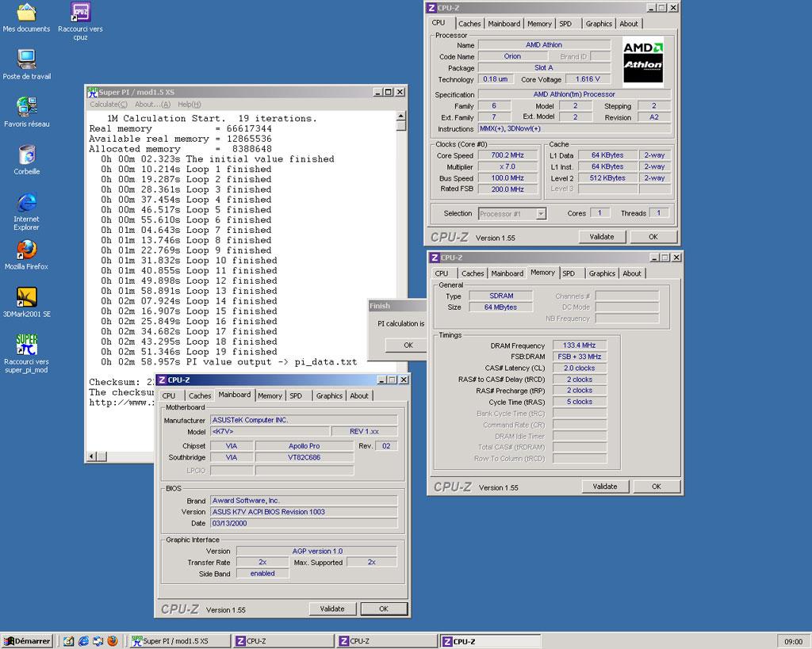Click the show desktop quick launch icon
Viewport: 812px width, 649px height.
(68, 641)
